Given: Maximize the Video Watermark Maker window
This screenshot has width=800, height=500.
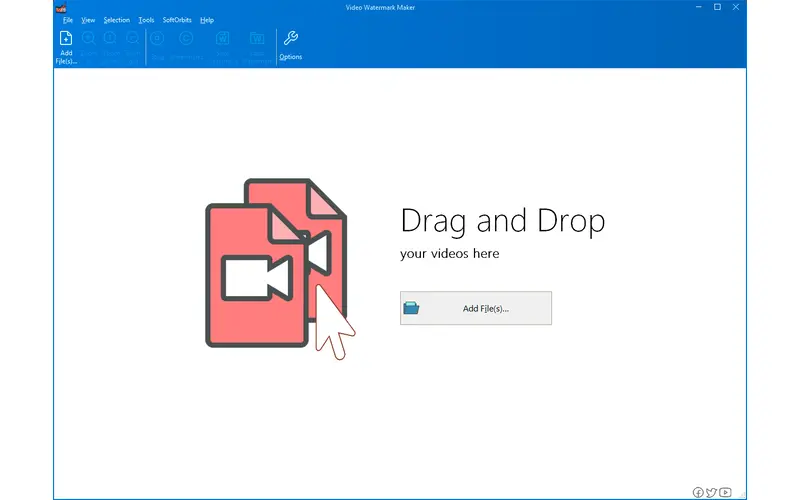Looking at the screenshot, I should pyautogui.click(x=717, y=7).
